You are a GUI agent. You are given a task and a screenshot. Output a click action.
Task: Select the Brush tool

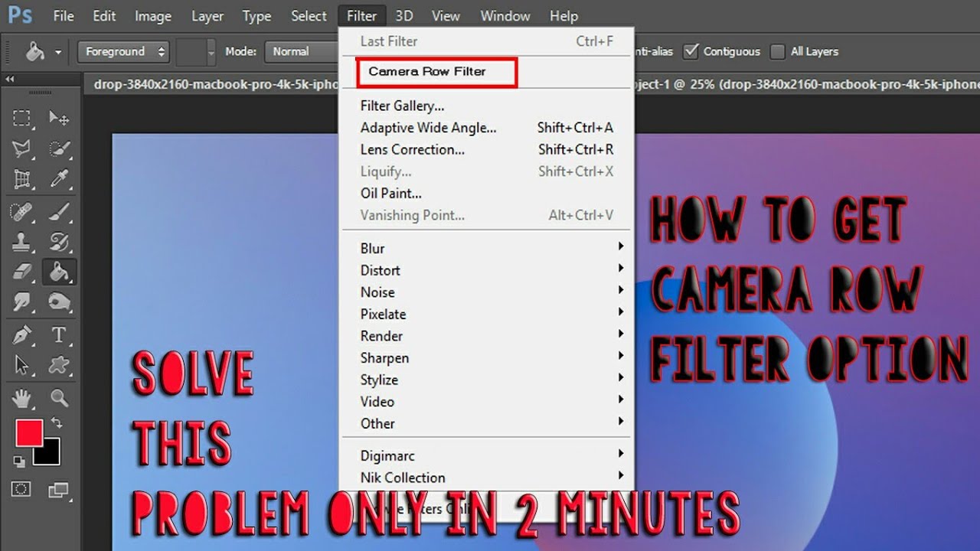59,212
